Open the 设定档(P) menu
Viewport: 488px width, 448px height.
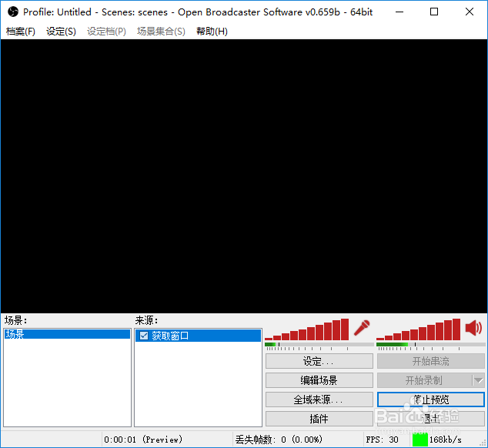pyautogui.click(x=106, y=32)
